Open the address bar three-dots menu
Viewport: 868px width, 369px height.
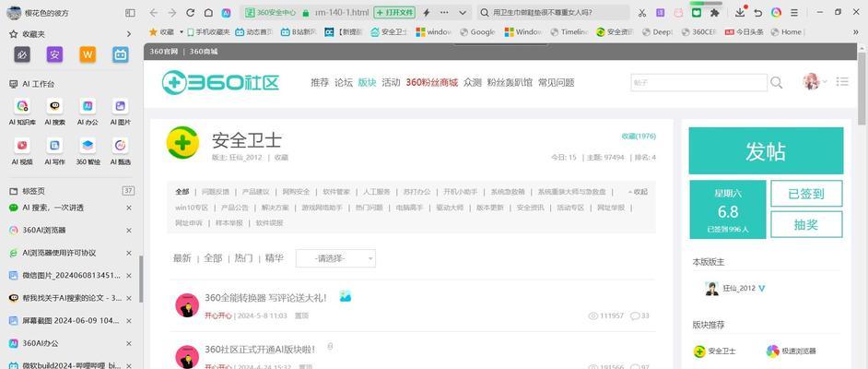[x=444, y=12]
